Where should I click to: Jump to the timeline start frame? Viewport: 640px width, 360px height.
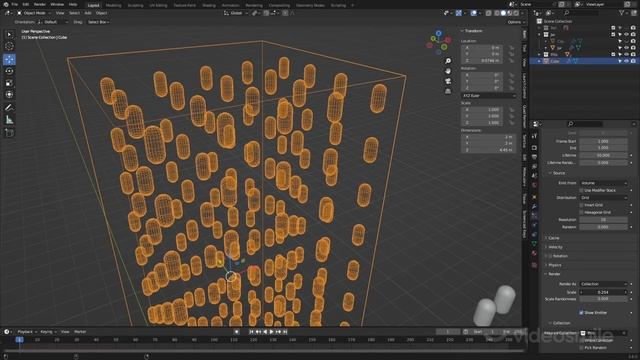click(251, 332)
